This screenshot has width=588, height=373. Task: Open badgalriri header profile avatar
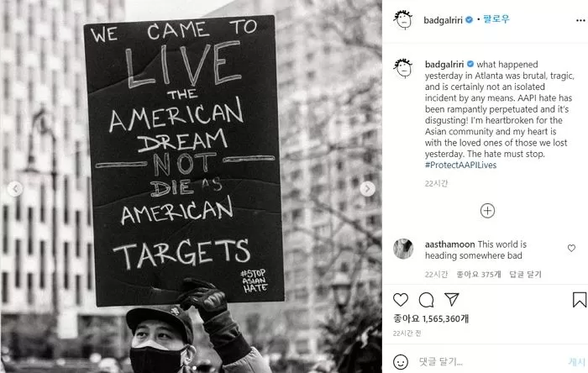coord(403,19)
